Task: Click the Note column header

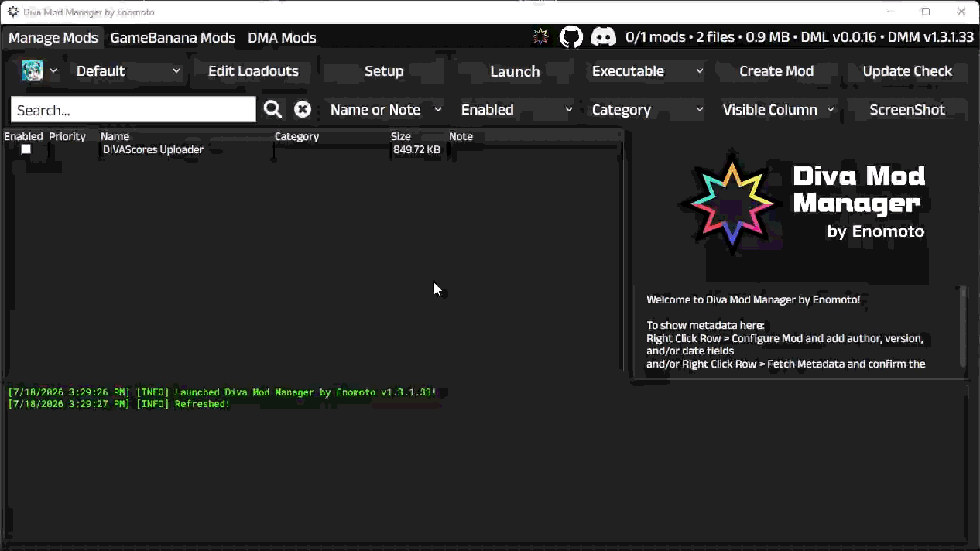Action: pos(461,136)
